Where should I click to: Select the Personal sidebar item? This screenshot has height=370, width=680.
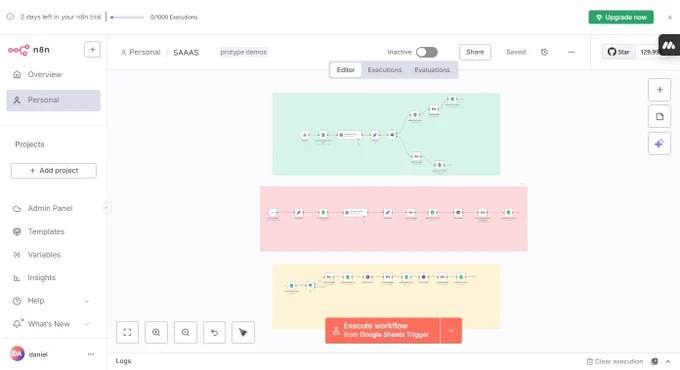[53, 100]
